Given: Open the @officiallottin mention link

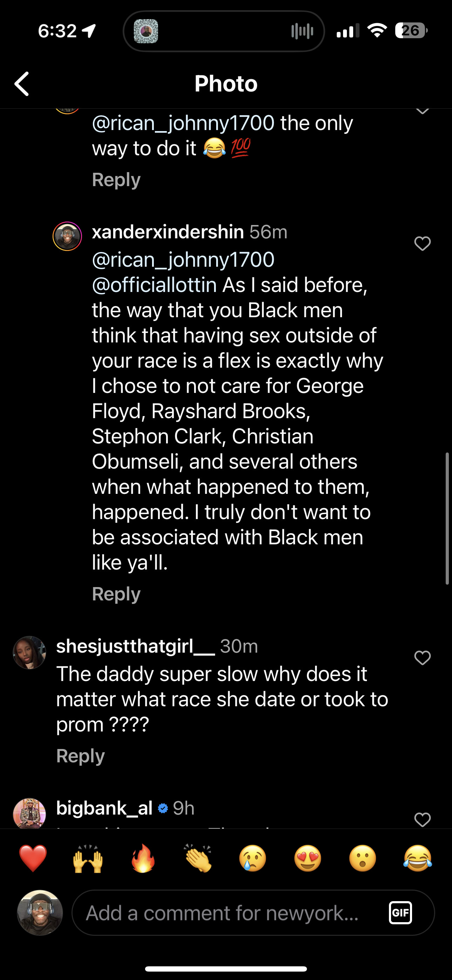Looking at the screenshot, I should click(x=154, y=285).
